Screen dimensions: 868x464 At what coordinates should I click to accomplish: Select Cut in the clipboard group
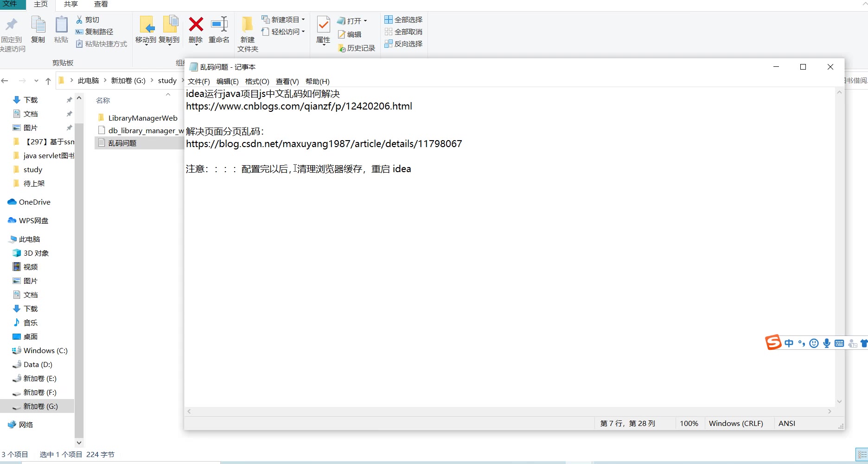(x=88, y=20)
